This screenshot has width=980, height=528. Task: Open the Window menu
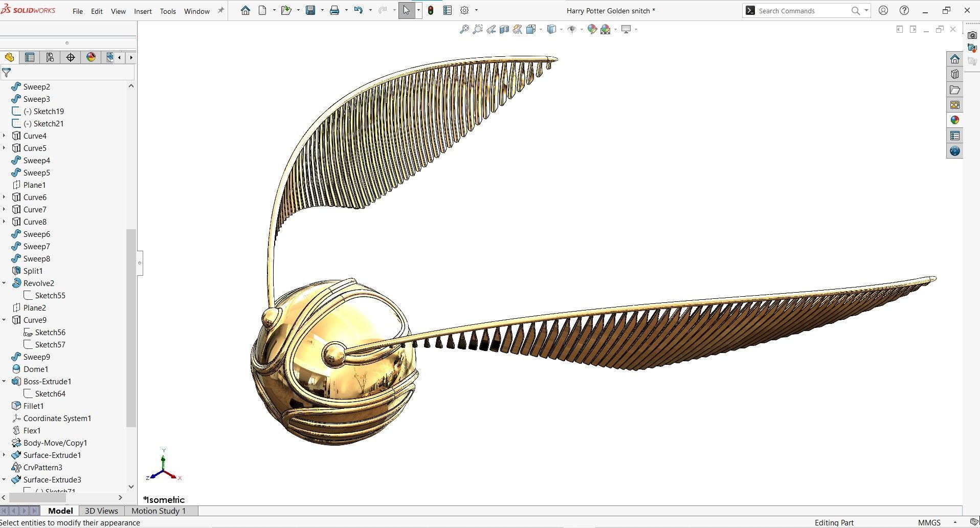[x=197, y=11]
